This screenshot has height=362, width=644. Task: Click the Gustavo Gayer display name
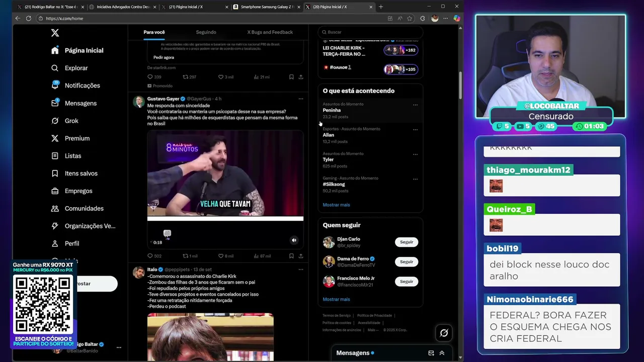tap(163, 99)
